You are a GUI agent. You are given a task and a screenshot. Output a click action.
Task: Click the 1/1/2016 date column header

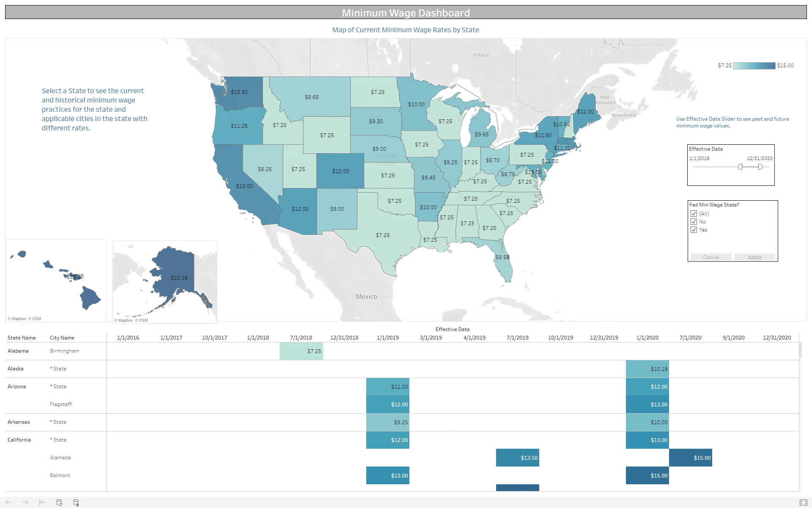coord(128,338)
